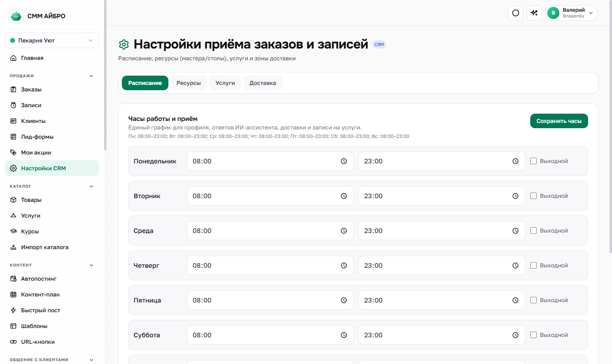
Task: Mark Вторник as Выходной
Action: point(533,196)
